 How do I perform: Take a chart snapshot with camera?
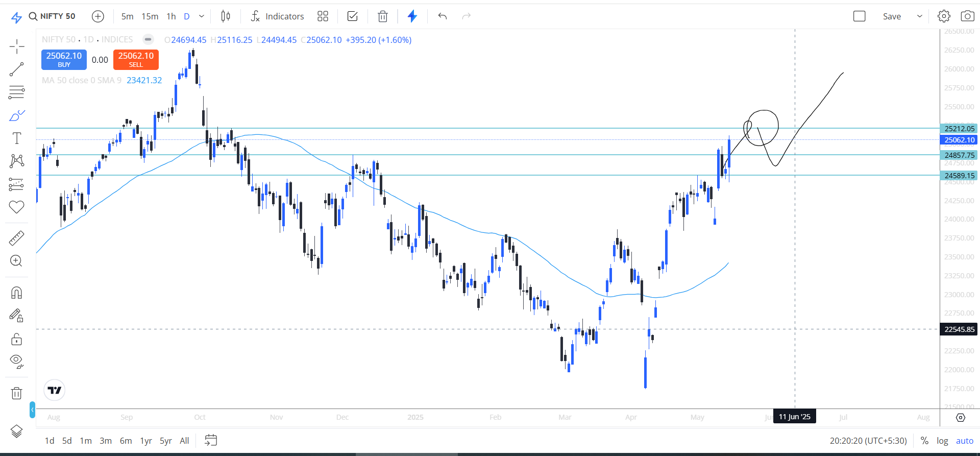click(967, 16)
